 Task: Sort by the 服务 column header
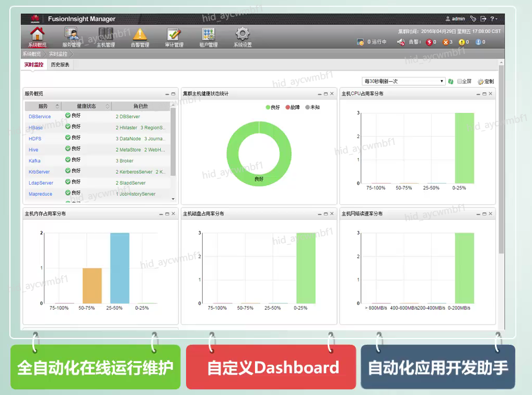pos(43,106)
